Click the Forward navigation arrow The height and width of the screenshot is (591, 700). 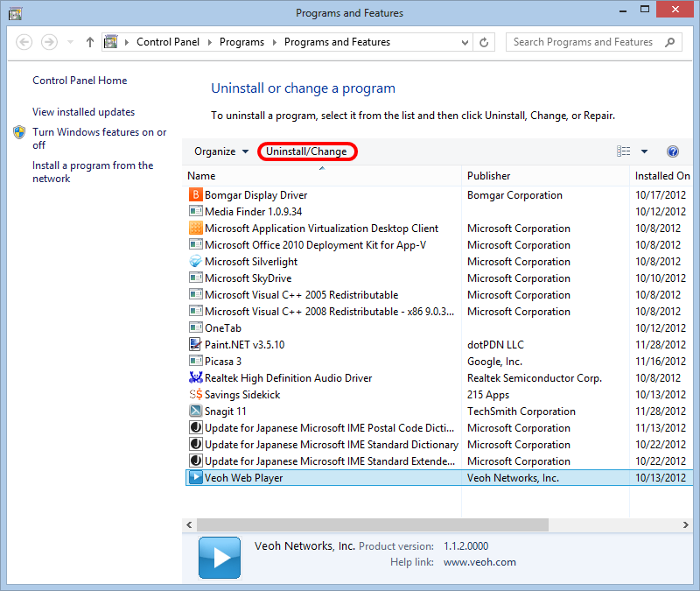(49, 42)
